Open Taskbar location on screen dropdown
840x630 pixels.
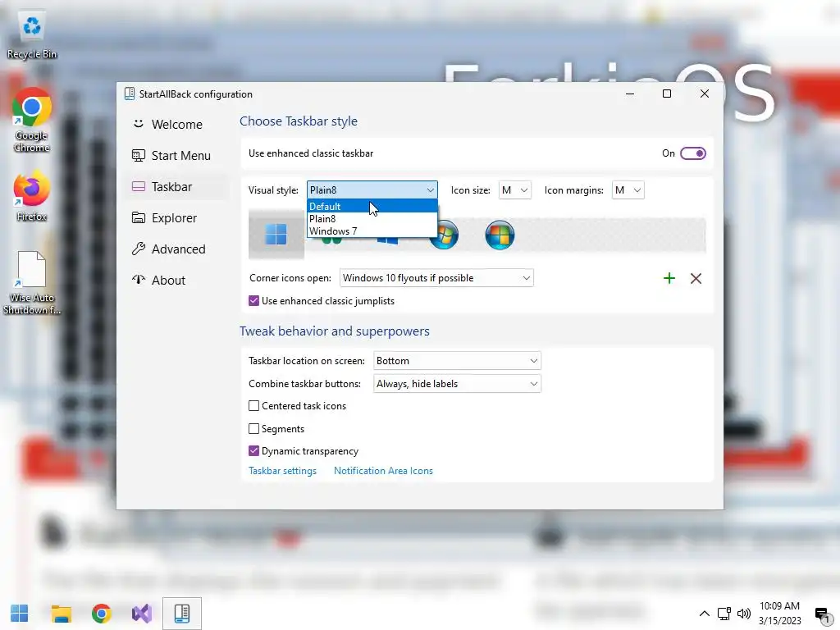point(457,361)
